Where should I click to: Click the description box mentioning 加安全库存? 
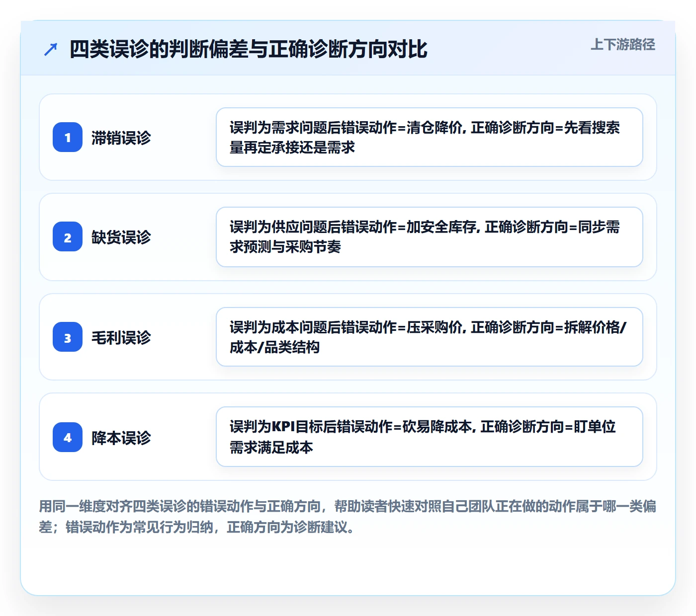430,237
